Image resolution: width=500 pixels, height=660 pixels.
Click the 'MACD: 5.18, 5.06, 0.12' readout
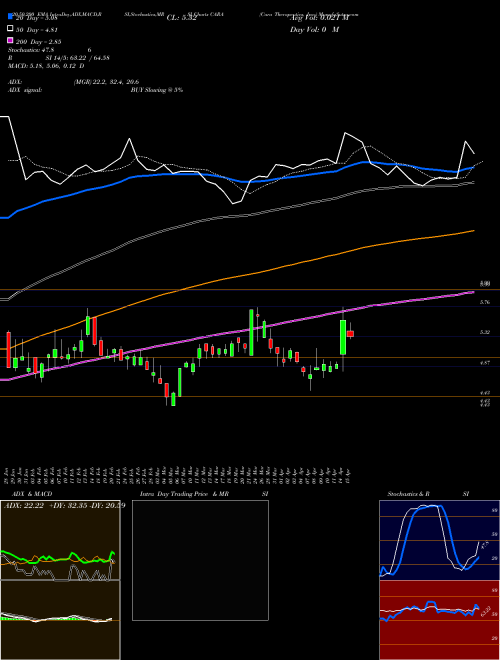coord(43,66)
